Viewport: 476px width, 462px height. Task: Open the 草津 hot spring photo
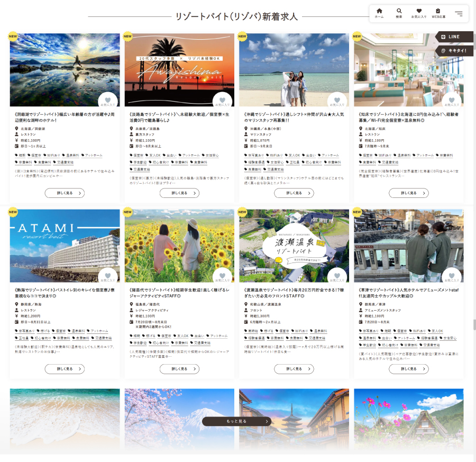(409, 246)
